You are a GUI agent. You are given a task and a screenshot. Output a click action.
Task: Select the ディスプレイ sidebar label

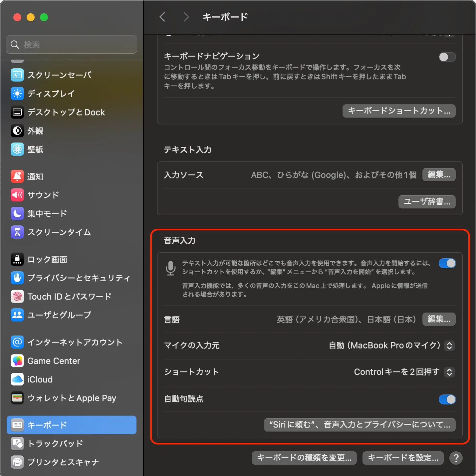point(51,94)
